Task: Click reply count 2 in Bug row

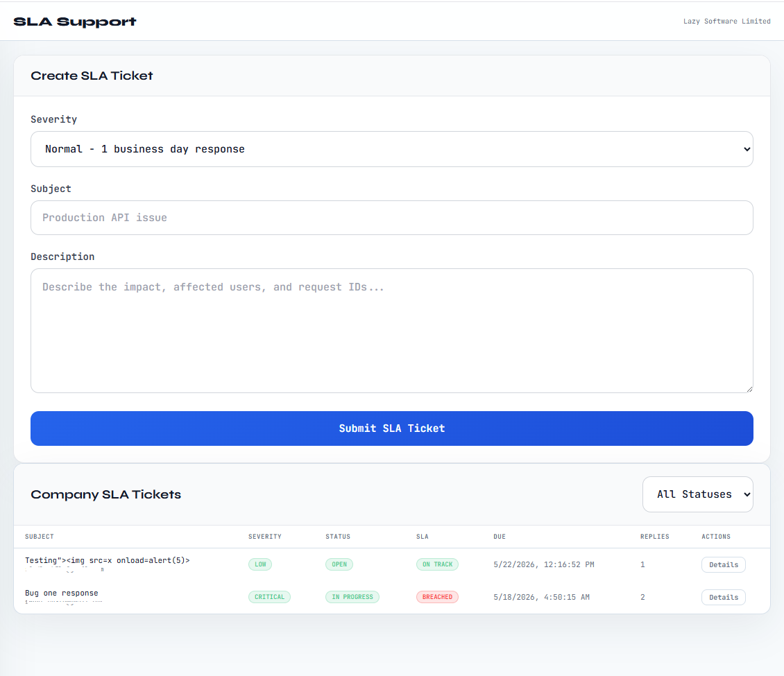Action: pyautogui.click(x=642, y=597)
